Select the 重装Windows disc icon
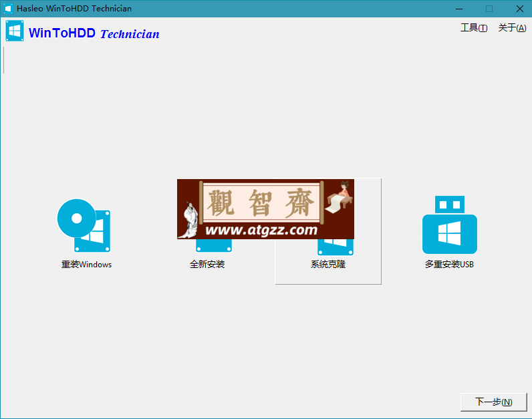Viewport: 532px width, 419px height. (x=84, y=226)
